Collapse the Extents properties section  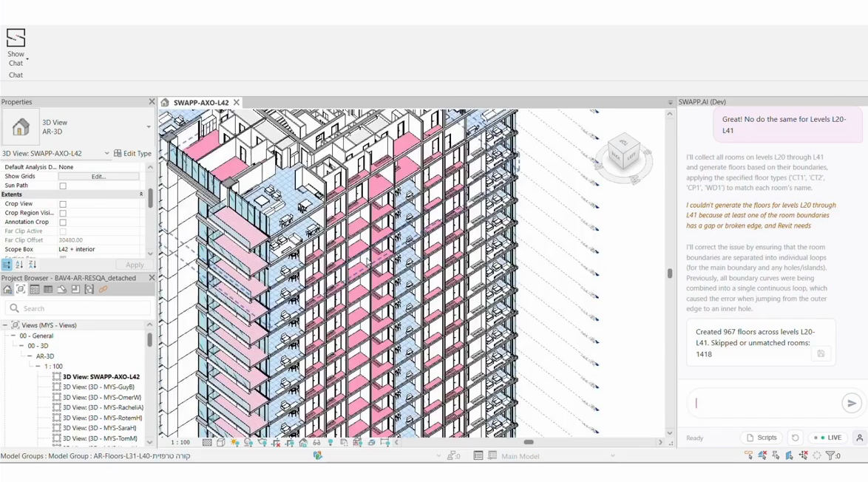(x=140, y=194)
